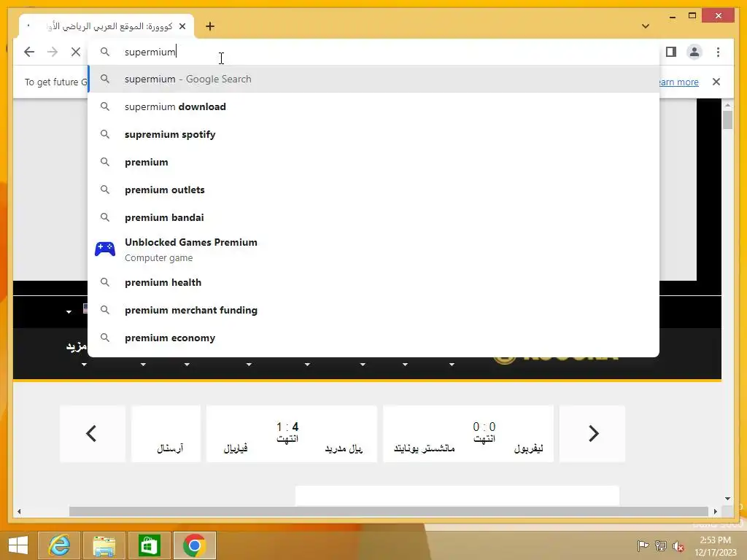
Task: Click the scroll-left arrow at bottom
Action: pos(19,511)
